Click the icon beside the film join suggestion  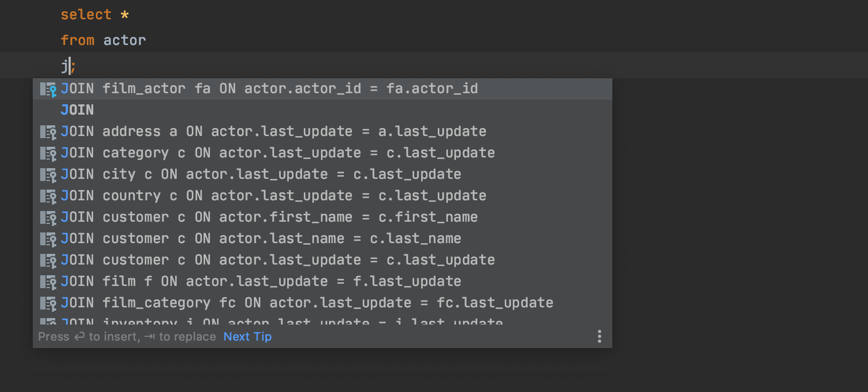pyautogui.click(x=48, y=282)
